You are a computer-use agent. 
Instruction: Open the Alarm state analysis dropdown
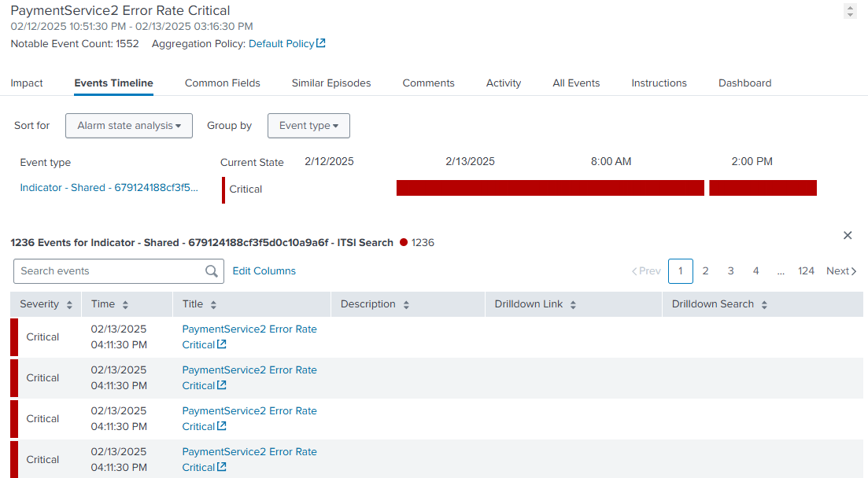[129, 126]
